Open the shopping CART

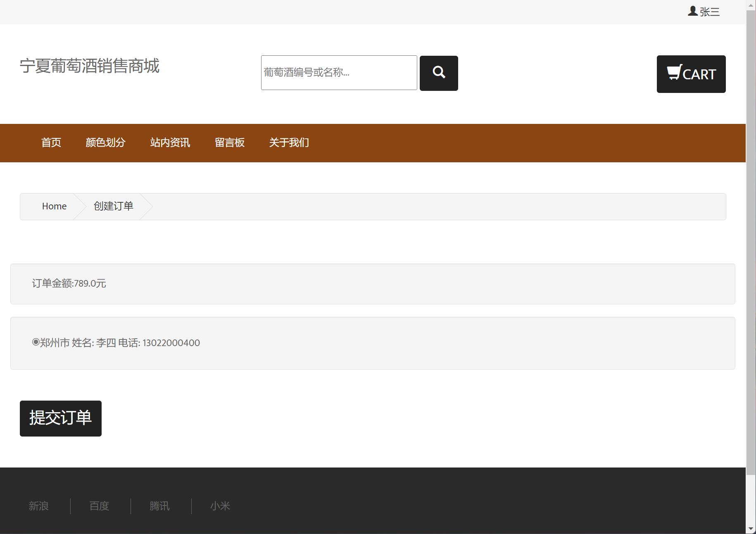click(x=691, y=74)
